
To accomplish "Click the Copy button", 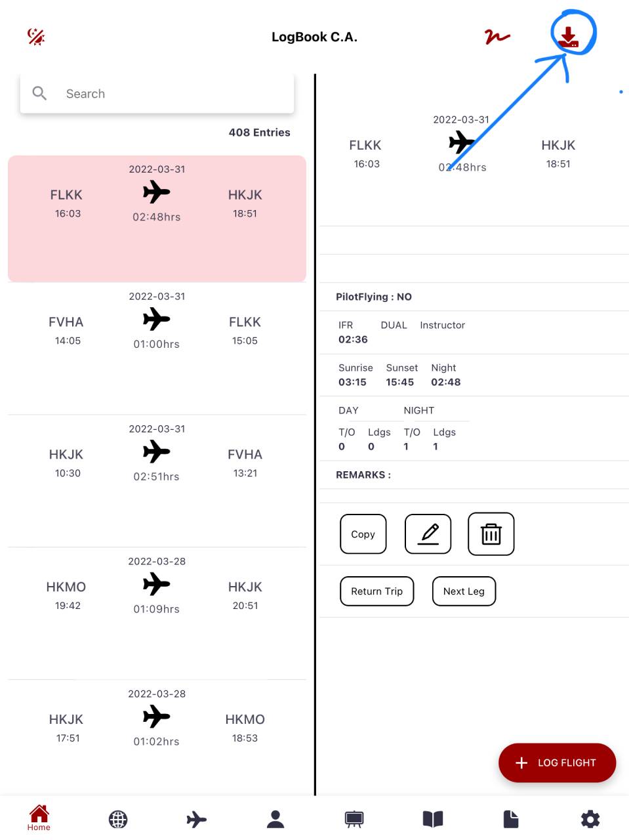I will coord(363,534).
